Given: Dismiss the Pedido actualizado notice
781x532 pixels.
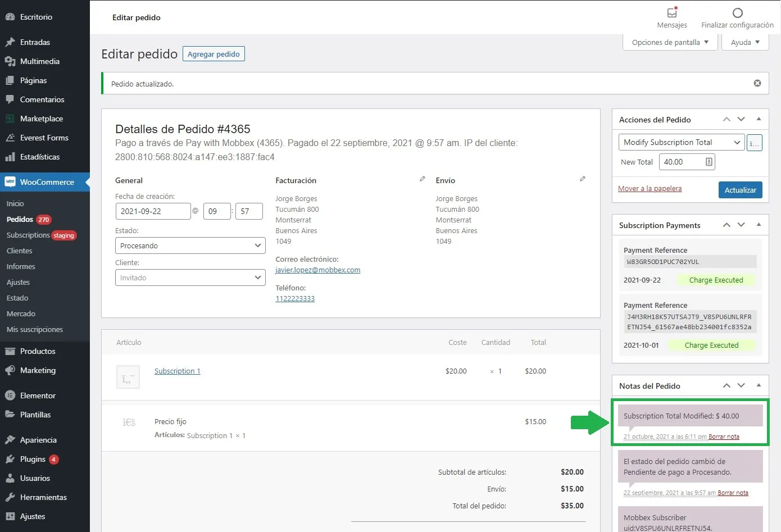Looking at the screenshot, I should point(757,83).
